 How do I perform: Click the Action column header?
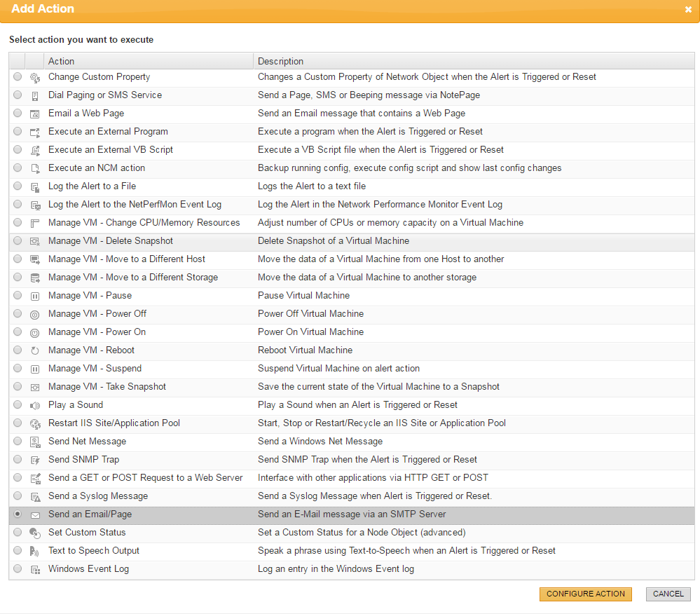149,61
